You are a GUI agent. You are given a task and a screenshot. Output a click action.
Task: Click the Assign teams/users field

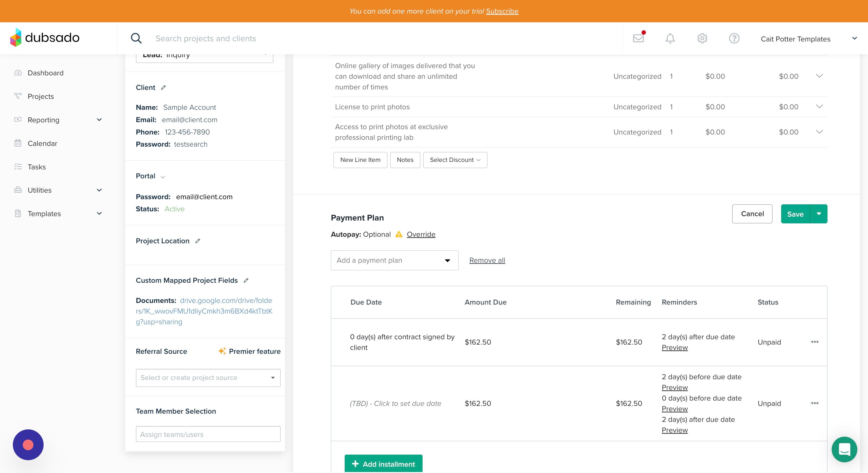pyautogui.click(x=208, y=434)
